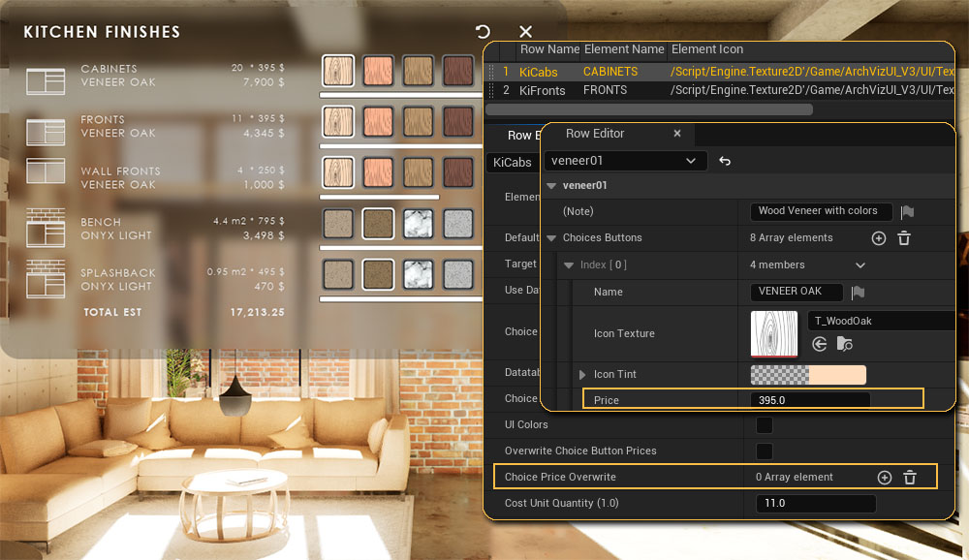Toggle the UI Colors checkbox
The width and height of the screenshot is (969, 560).
click(x=764, y=424)
